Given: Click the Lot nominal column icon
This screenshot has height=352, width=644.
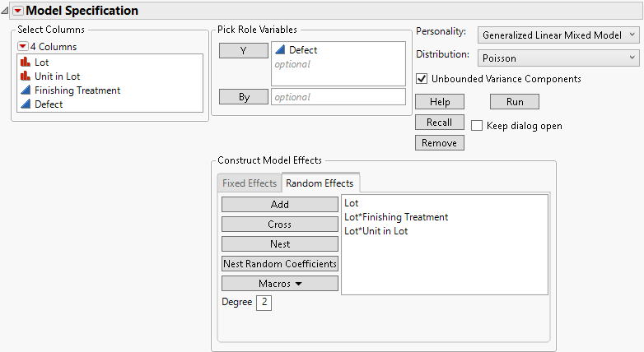Looking at the screenshot, I should 25,63.
